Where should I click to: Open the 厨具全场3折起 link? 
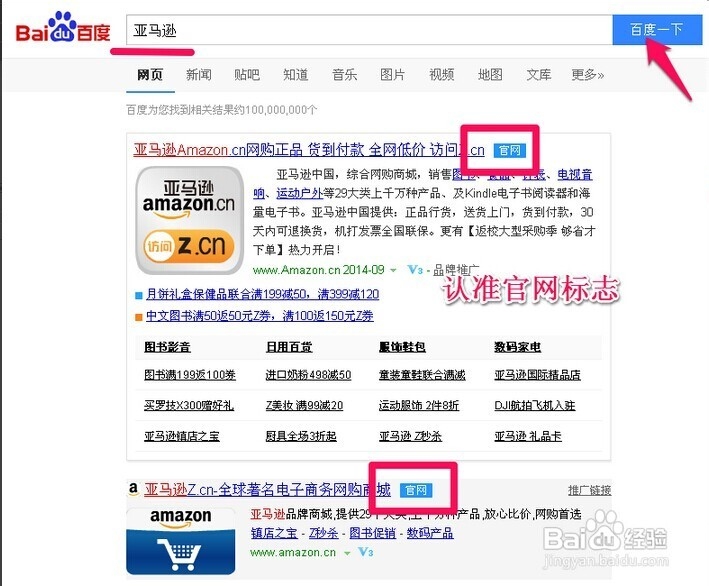pyautogui.click(x=301, y=436)
